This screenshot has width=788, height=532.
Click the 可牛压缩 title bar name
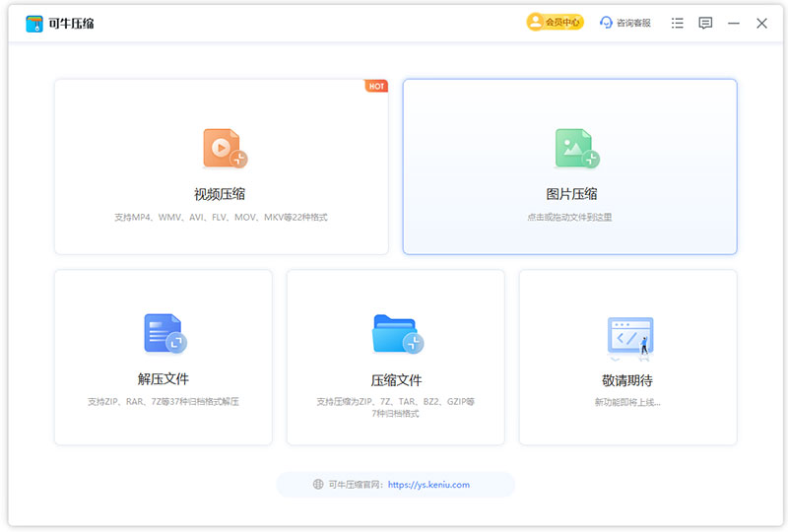[71, 24]
